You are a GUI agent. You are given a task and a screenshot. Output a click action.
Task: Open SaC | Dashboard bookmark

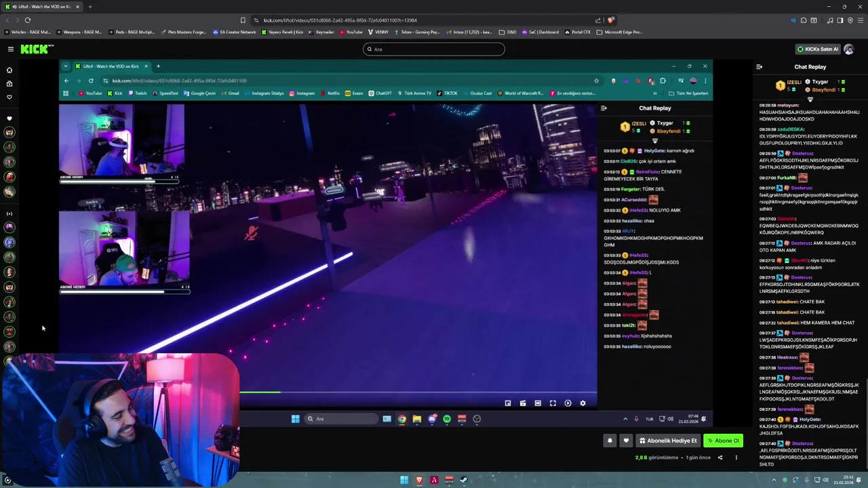click(x=540, y=32)
